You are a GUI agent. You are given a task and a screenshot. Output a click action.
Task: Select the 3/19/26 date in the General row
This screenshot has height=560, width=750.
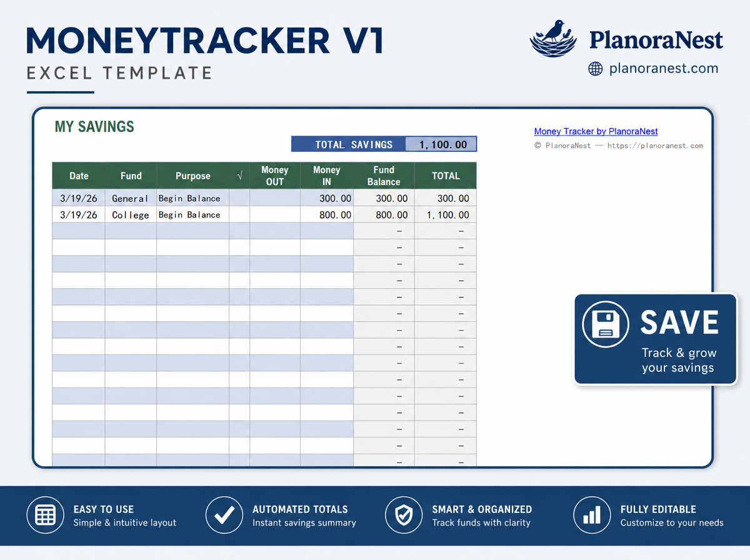[79, 198]
